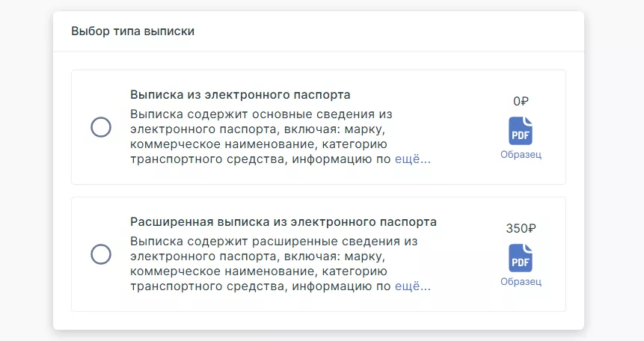Expand the basic extract description via ещё…

click(413, 159)
